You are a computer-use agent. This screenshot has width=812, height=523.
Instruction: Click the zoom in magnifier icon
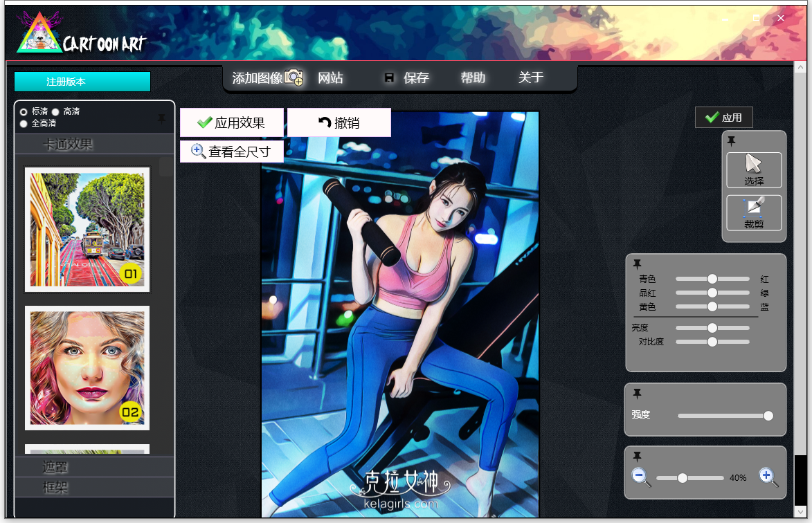pos(768,477)
